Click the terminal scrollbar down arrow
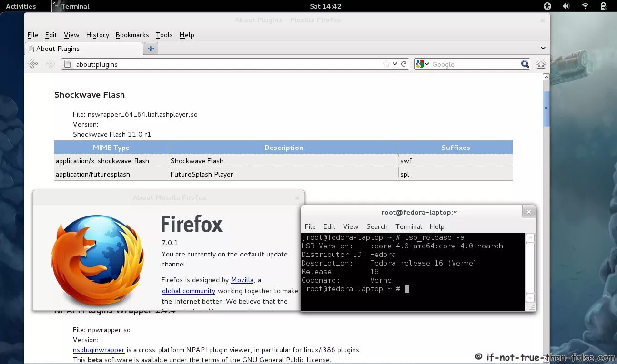The width and height of the screenshot is (617, 364). tap(530, 298)
